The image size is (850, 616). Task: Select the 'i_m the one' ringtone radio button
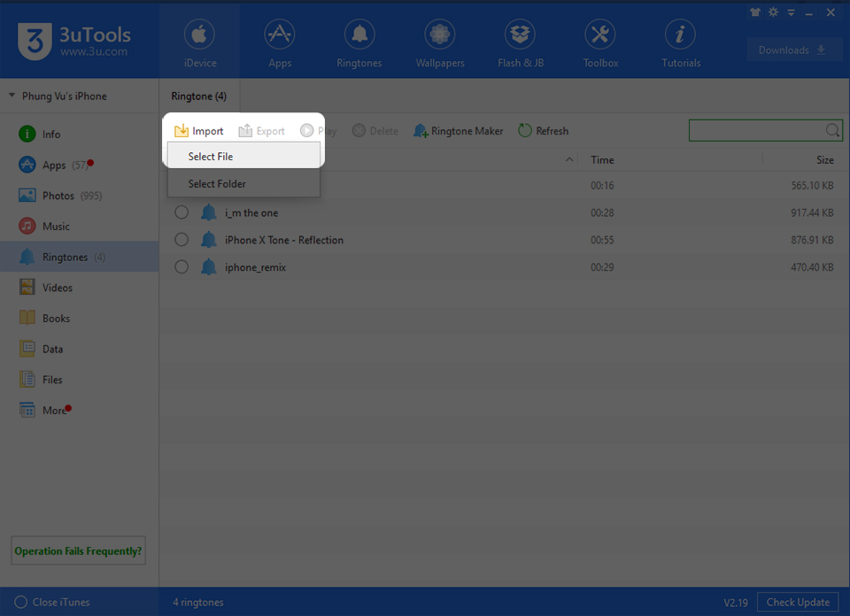(182, 213)
